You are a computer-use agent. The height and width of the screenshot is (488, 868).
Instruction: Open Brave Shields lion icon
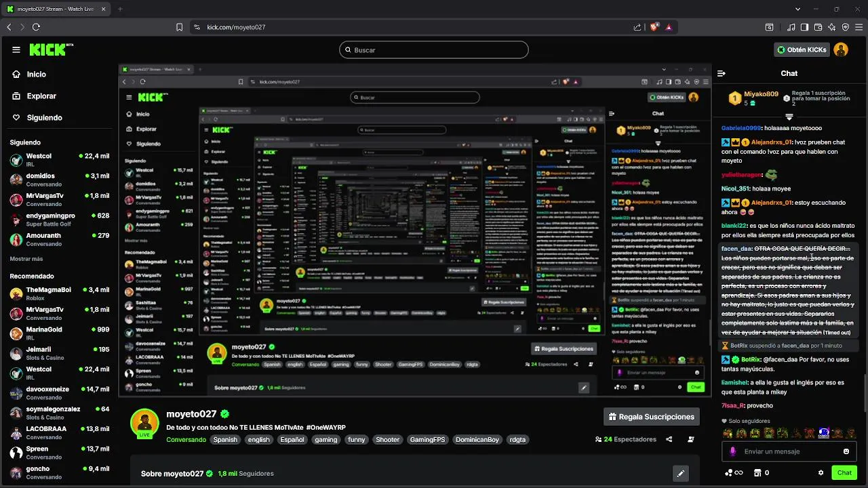pos(654,27)
